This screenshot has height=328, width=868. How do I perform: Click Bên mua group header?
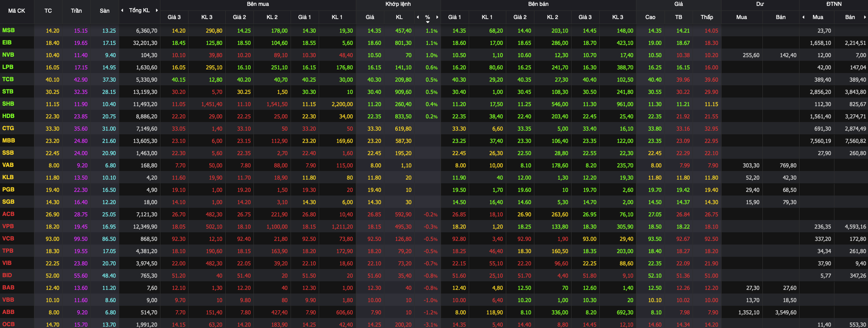point(258,4)
